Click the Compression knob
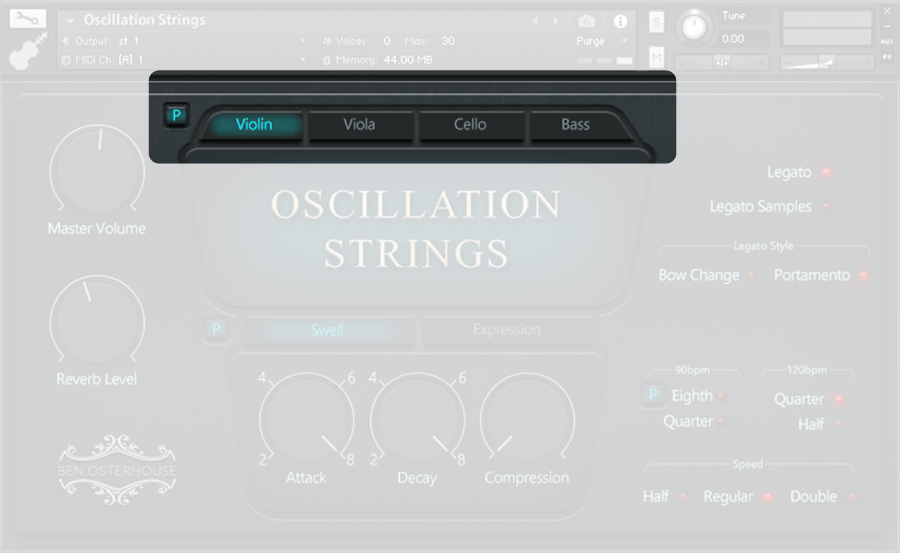The image size is (900, 553). pyautogui.click(x=527, y=420)
